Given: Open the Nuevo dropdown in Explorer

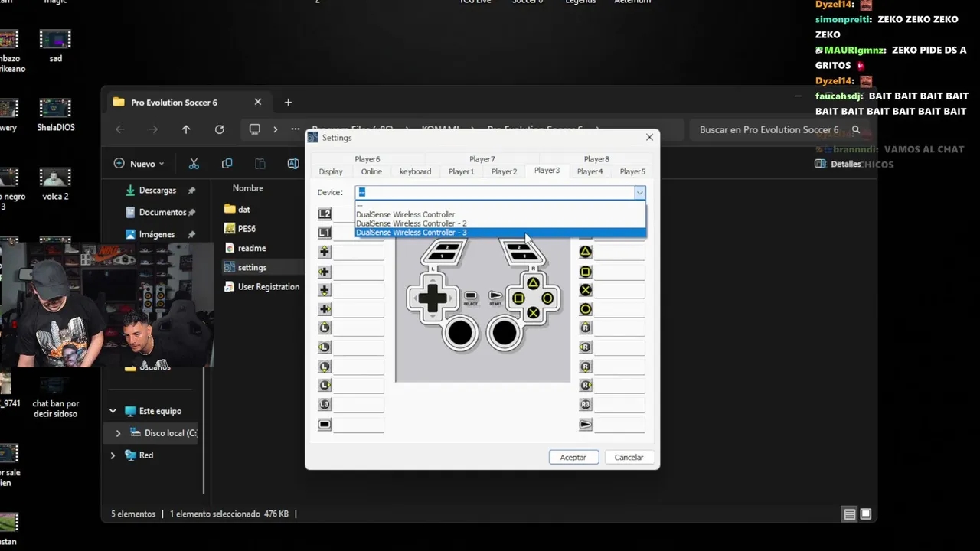Looking at the screenshot, I should point(139,164).
